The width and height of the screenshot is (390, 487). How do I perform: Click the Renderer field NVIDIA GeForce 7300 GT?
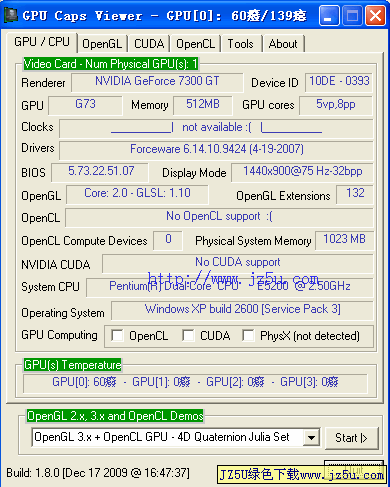coord(157,82)
